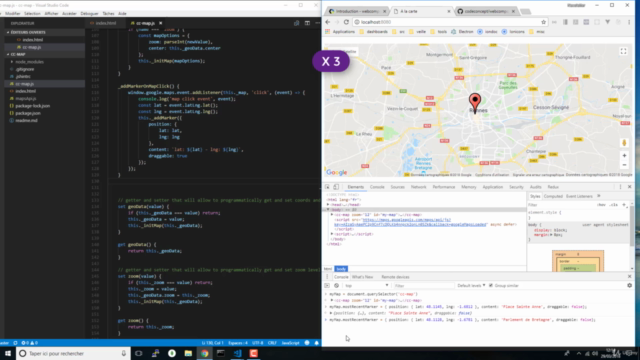Switch to the DevTools Console tab
Screen dimensions: 640x360
(377, 187)
